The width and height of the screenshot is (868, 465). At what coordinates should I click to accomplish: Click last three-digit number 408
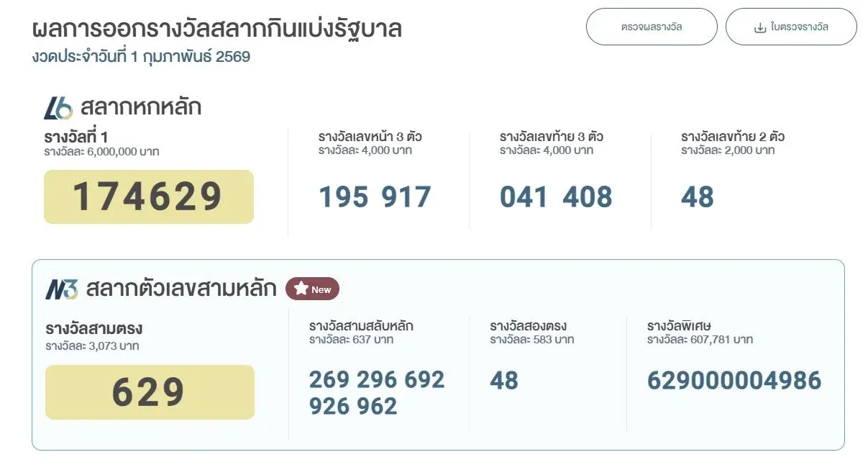tap(588, 197)
